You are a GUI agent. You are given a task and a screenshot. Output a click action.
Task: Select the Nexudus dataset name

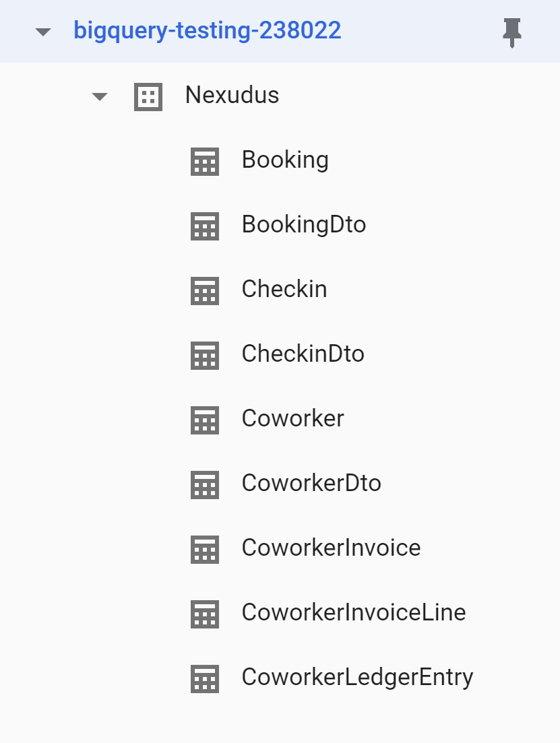click(232, 95)
